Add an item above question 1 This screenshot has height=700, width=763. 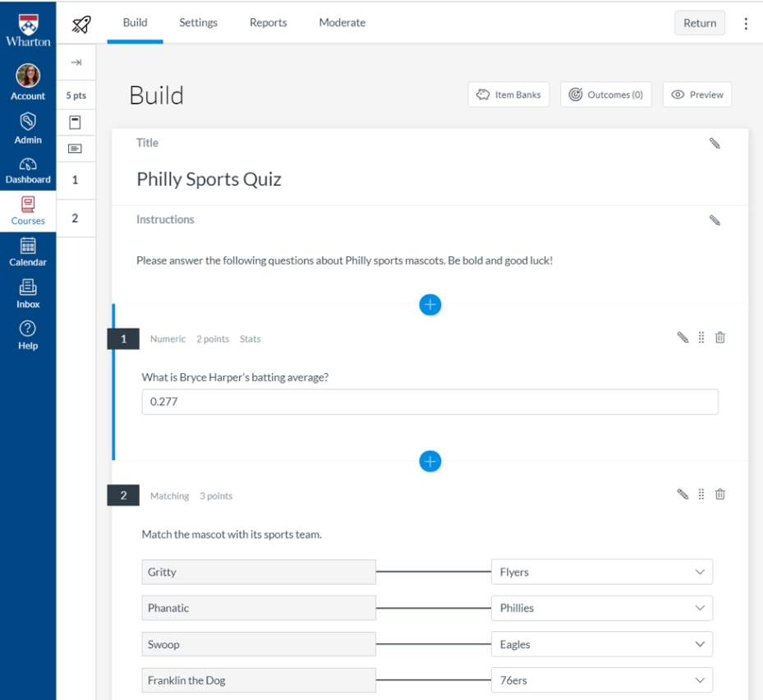point(430,305)
